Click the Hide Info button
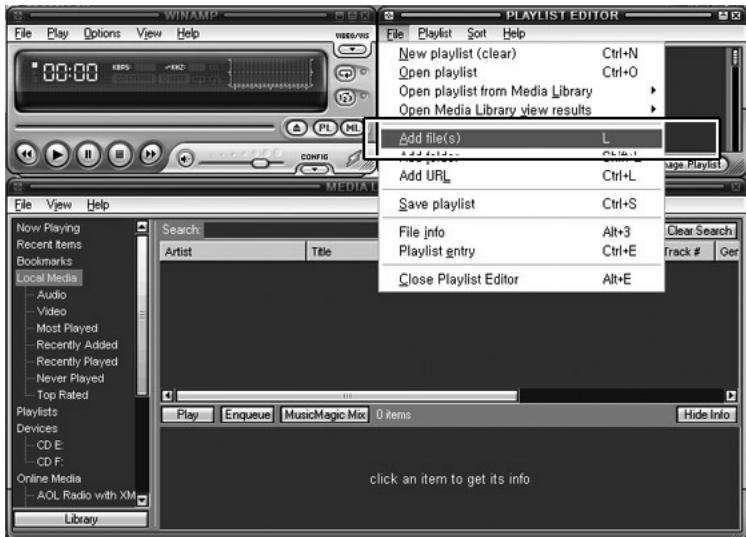The image size is (746, 537). click(707, 415)
